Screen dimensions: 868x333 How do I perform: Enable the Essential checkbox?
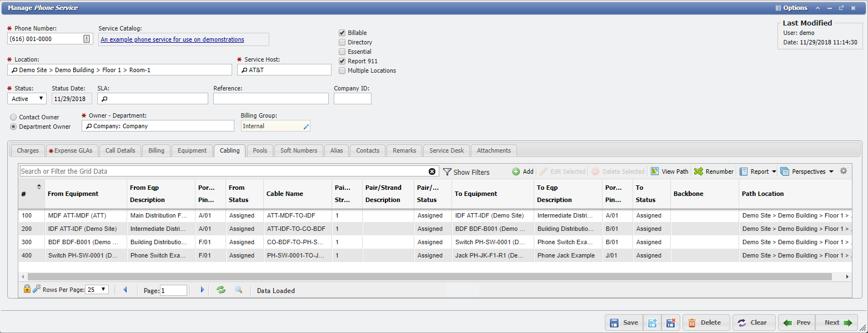pos(342,52)
